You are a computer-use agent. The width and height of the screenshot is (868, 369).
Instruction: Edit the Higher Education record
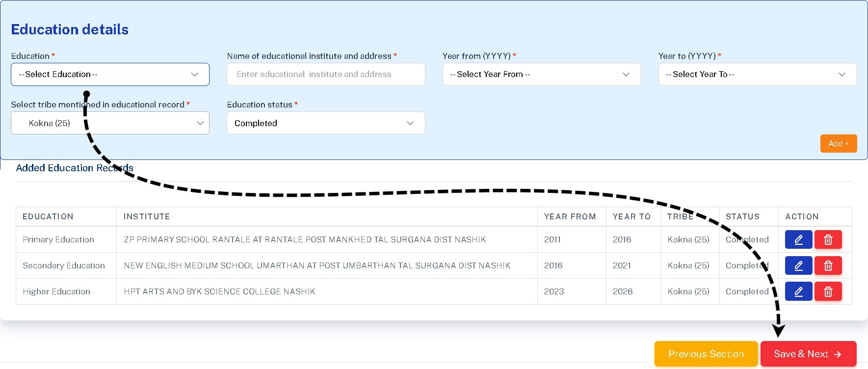(x=798, y=292)
